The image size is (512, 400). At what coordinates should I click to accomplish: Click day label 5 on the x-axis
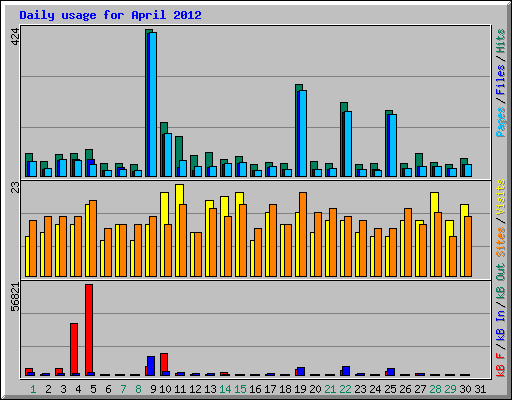click(93, 389)
